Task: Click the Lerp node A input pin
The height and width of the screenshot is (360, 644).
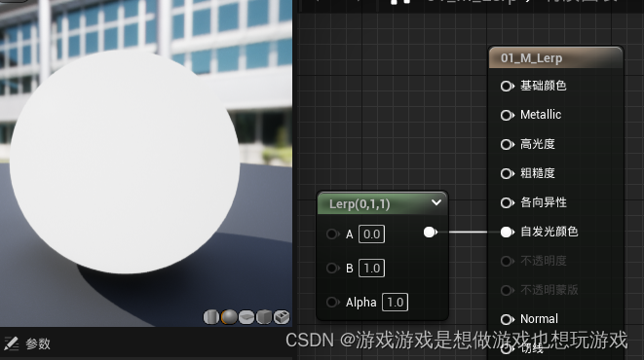Action: click(332, 234)
